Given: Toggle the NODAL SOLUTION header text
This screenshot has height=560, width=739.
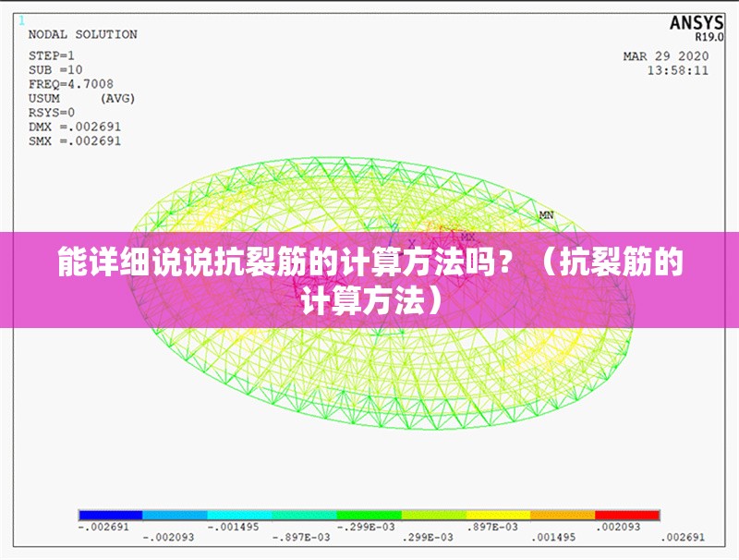Looking at the screenshot, I should point(83,33).
